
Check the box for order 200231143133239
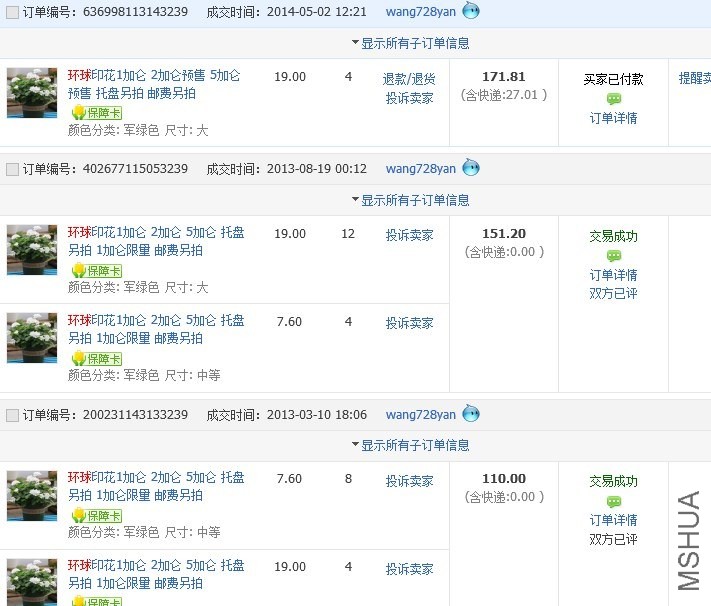pyautogui.click(x=12, y=415)
